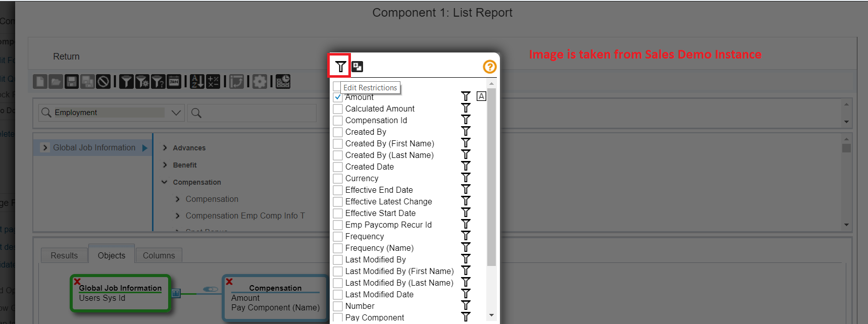Click the save-as multiple disks icon
Screen dimensions: 868x324
point(87,81)
